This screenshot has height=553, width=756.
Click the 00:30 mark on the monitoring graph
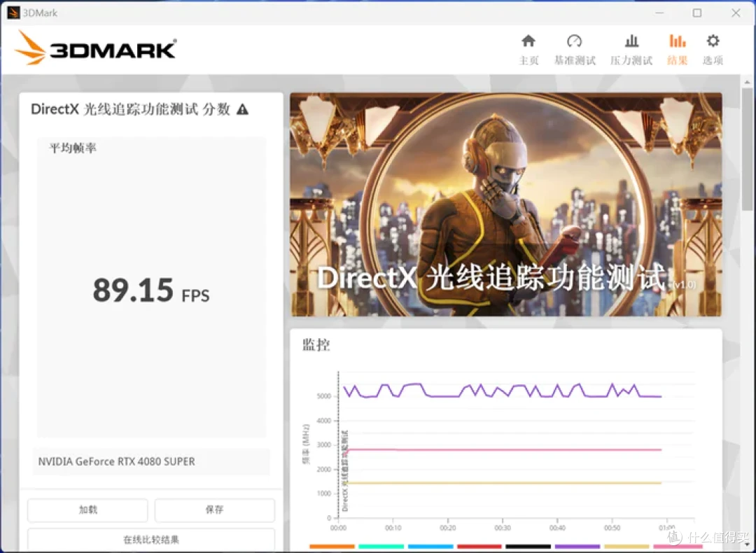point(503,528)
